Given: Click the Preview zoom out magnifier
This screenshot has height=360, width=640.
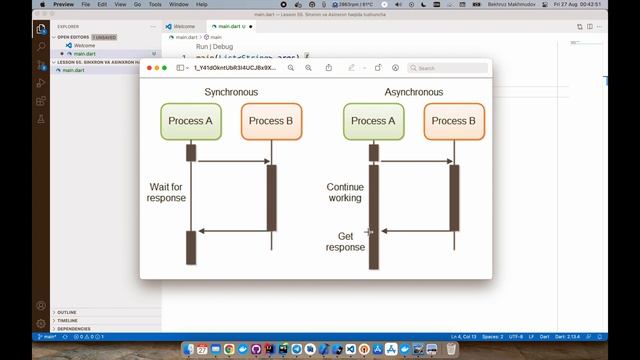Looking at the screenshot, I should tap(291, 68).
